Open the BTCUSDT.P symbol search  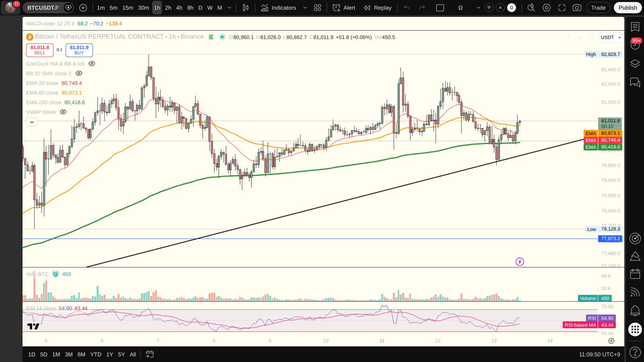click(43, 8)
